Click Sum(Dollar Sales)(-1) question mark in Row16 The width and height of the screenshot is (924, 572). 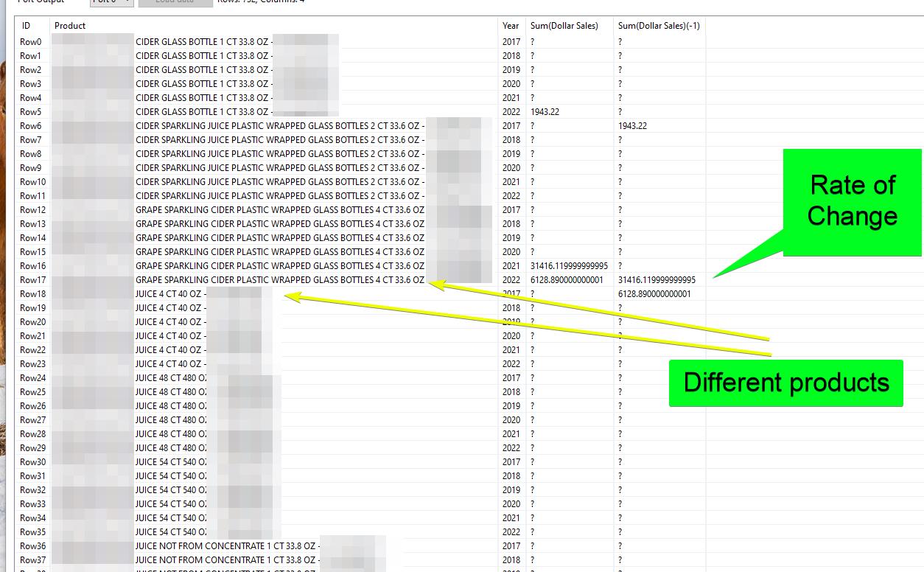pyautogui.click(x=620, y=266)
